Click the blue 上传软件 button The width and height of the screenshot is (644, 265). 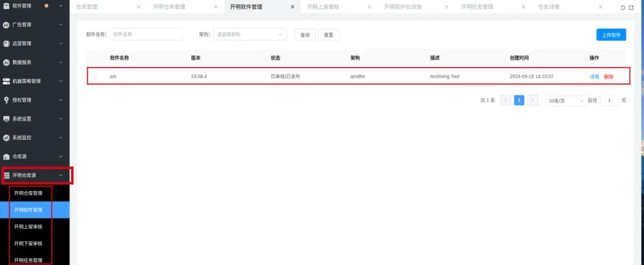pos(611,35)
